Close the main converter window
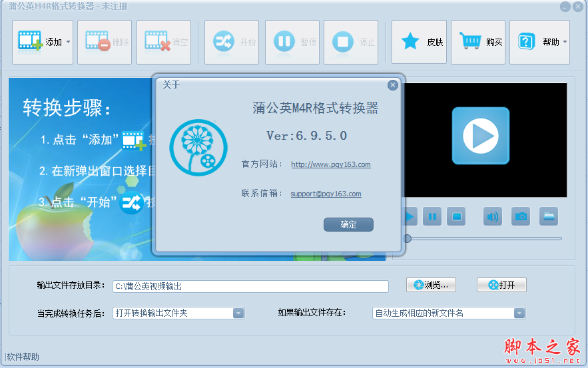 [x=578, y=7]
